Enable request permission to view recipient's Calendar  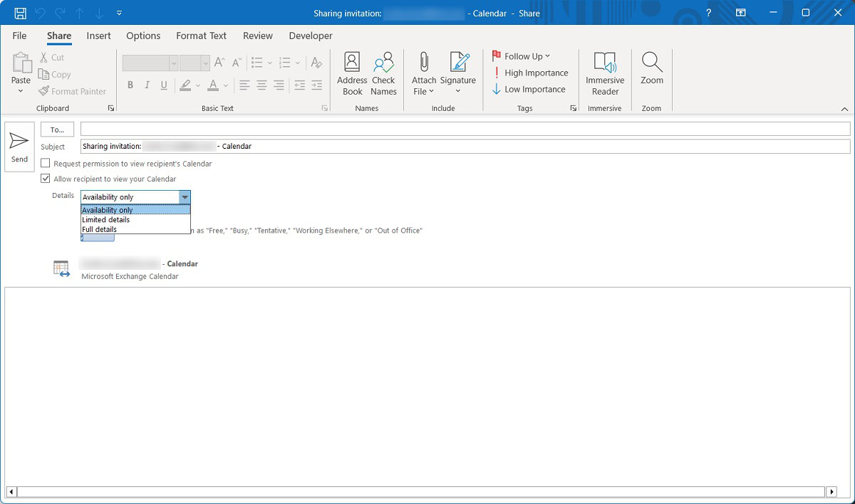[46, 164]
